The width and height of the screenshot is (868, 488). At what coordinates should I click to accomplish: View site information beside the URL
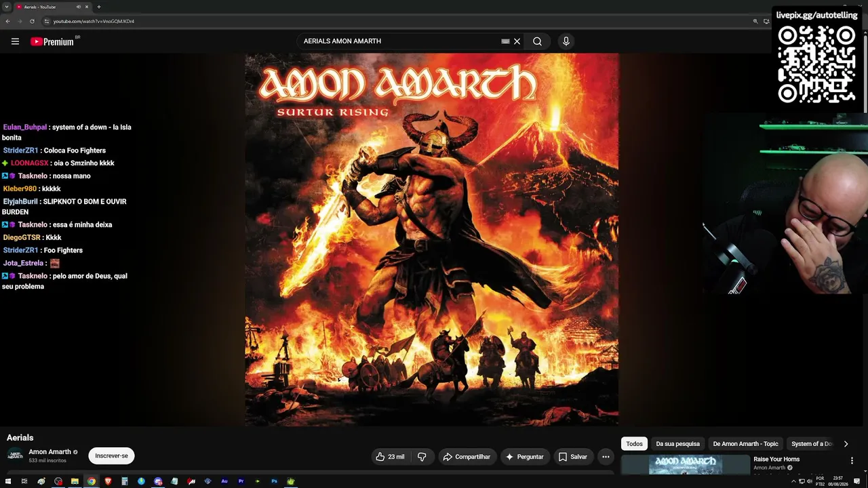[47, 21]
